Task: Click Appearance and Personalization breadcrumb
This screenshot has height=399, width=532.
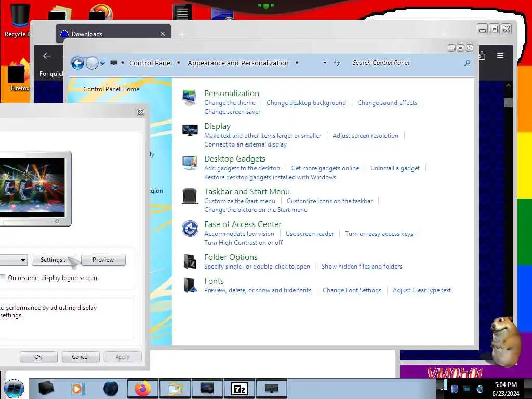Action: pos(238,63)
